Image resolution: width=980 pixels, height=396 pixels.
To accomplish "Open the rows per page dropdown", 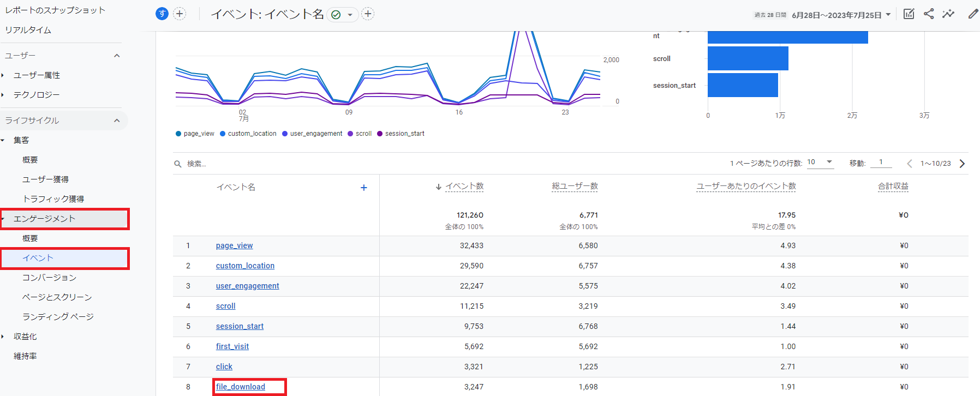I will 820,163.
